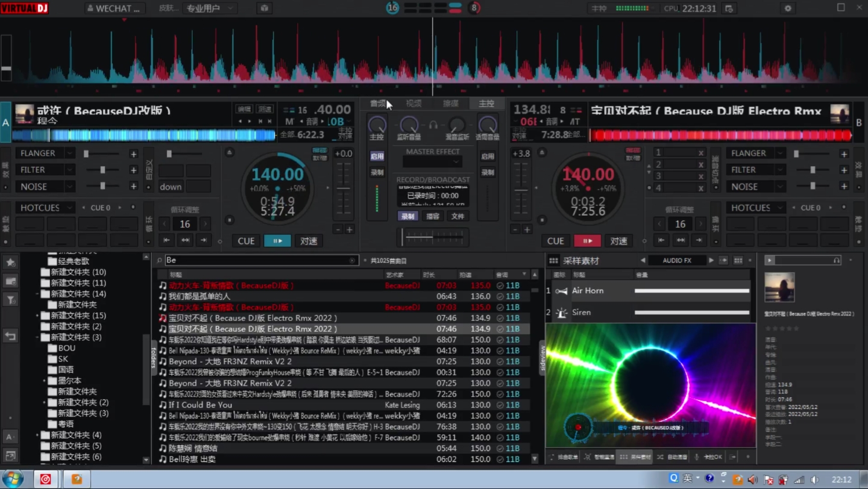Open Windows Start button
Screen dimensions: 868x489
coord(13,479)
